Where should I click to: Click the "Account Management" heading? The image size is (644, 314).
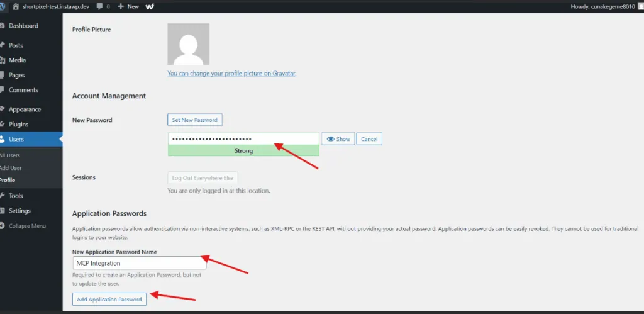(x=109, y=96)
